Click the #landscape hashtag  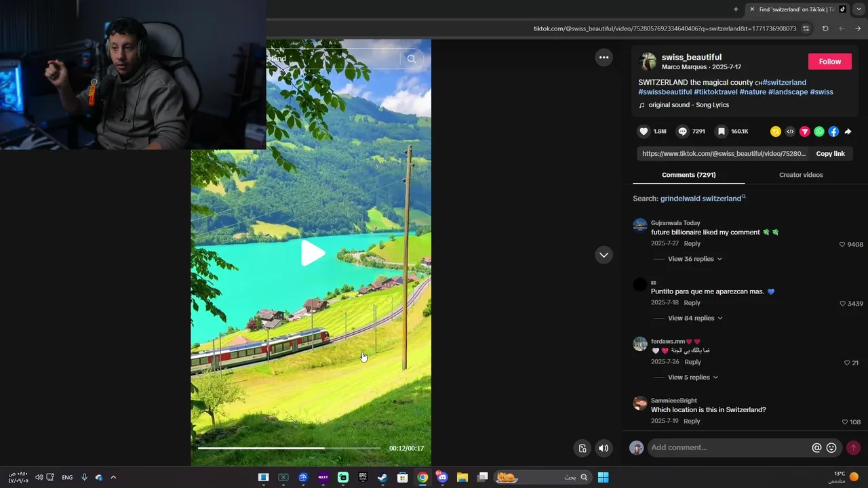point(788,92)
